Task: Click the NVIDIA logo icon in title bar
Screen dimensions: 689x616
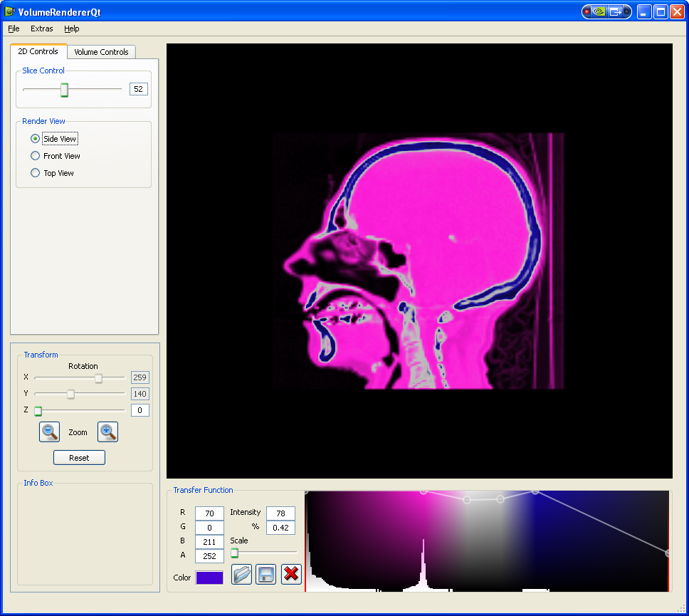Action: (x=599, y=11)
